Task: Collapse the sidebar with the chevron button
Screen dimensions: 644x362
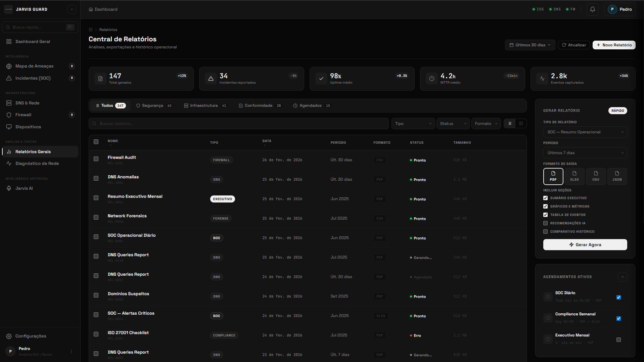Action: coord(72,9)
